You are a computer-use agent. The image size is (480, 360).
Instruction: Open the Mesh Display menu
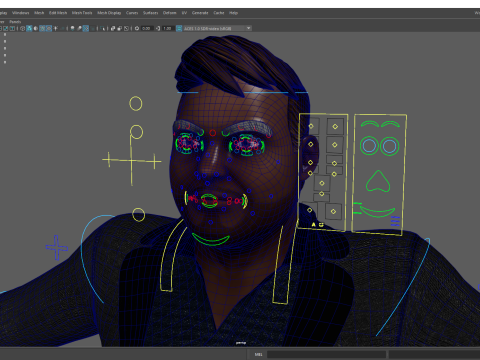click(x=109, y=13)
